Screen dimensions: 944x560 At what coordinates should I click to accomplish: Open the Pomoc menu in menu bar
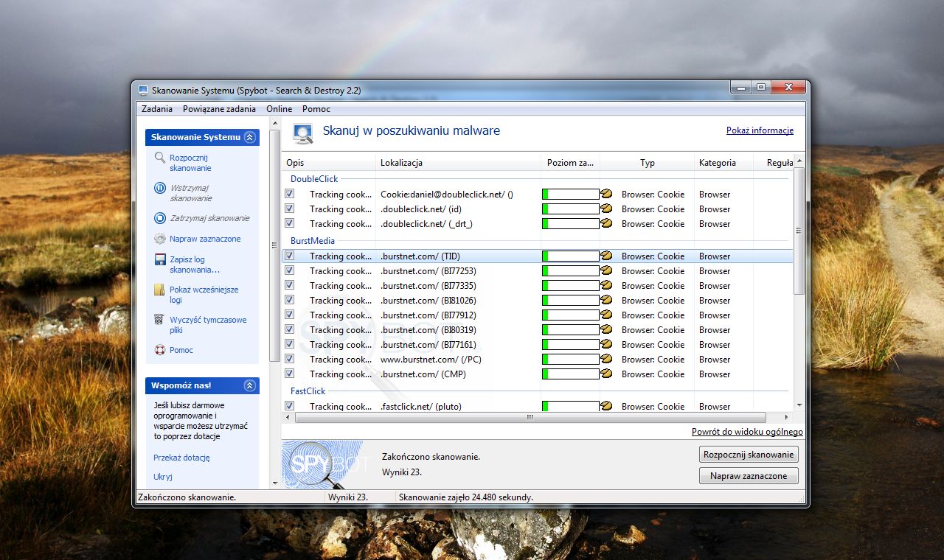coord(316,109)
